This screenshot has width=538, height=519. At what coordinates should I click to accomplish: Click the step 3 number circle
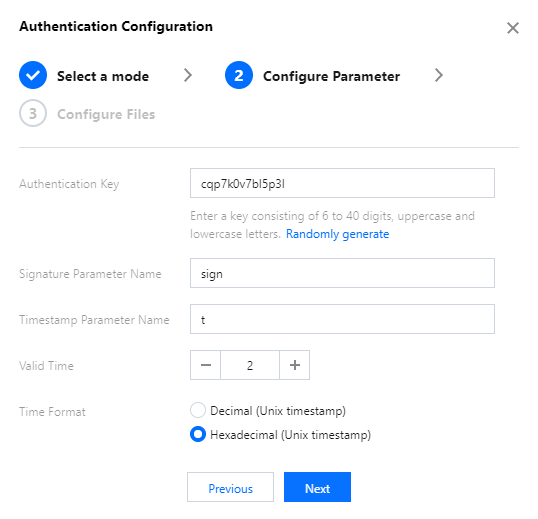point(33,114)
